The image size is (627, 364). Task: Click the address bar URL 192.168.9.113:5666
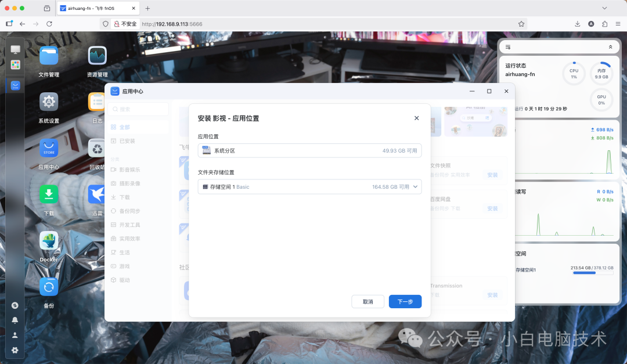(x=172, y=24)
